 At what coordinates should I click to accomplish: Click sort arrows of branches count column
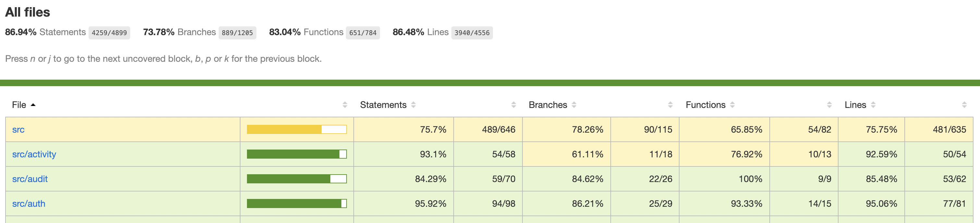[670, 105]
